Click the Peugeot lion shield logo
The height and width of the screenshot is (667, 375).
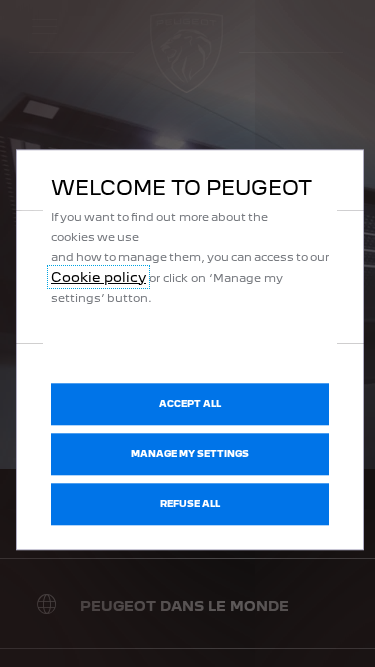pos(187,52)
